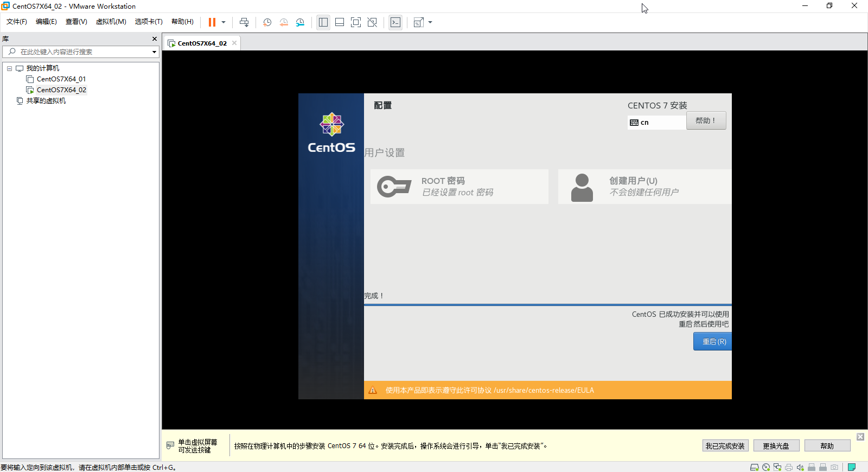Select the CentOS7X64_02 tab
The image size is (868, 472).
[202, 43]
